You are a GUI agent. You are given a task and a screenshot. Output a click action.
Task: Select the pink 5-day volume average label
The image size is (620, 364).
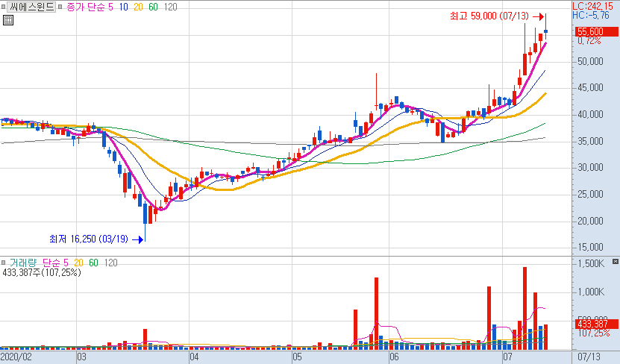(66, 263)
